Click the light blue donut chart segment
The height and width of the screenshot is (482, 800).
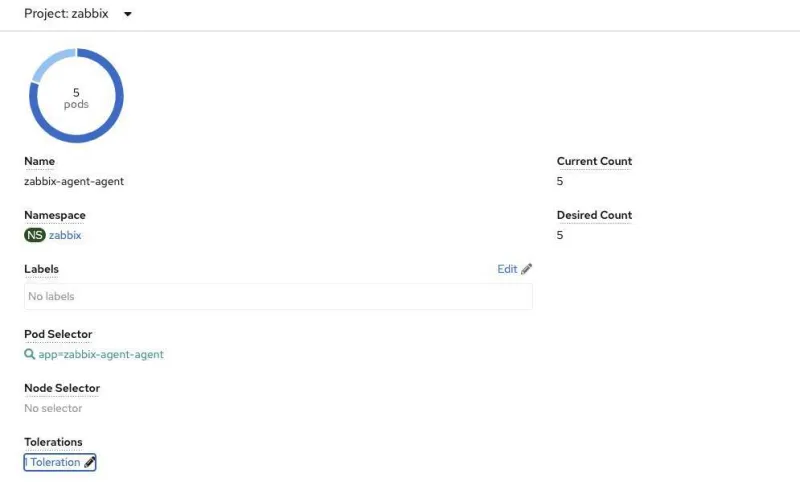click(50, 62)
